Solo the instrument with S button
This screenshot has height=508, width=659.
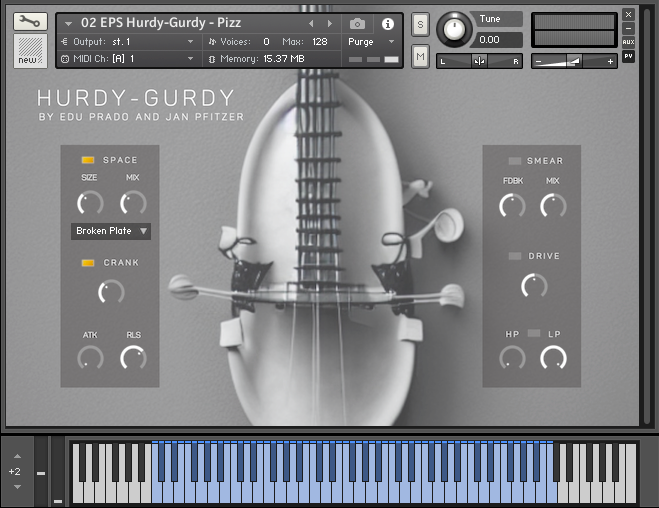[x=420, y=24]
